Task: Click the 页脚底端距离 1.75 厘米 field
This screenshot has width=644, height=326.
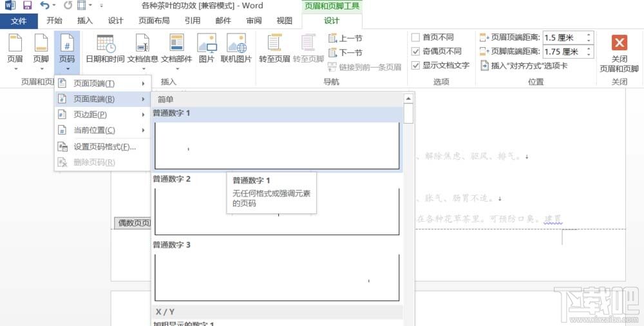Action: tap(564, 52)
